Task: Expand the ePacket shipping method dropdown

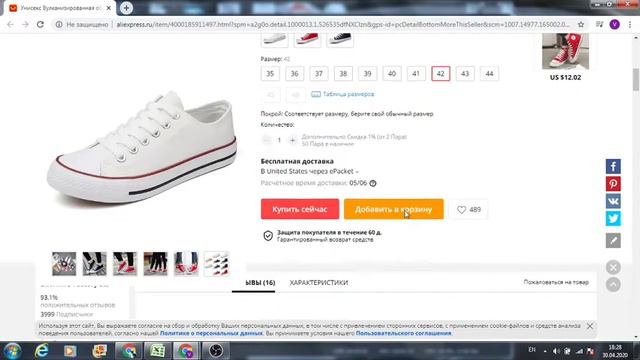Action: (x=310, y=171)
